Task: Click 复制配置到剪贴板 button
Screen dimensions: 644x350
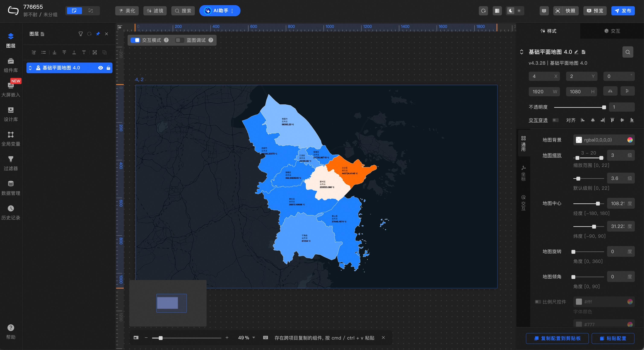Action: coord(557,338)
